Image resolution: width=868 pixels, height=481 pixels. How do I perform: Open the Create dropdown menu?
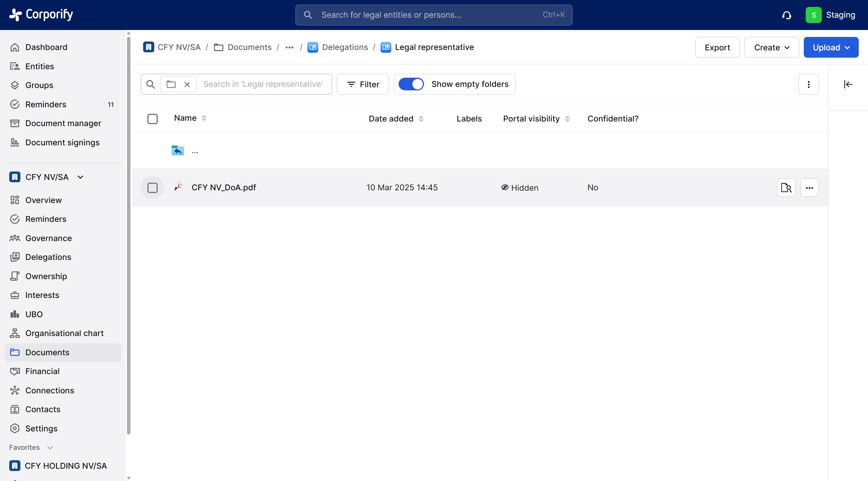point(771,47)
